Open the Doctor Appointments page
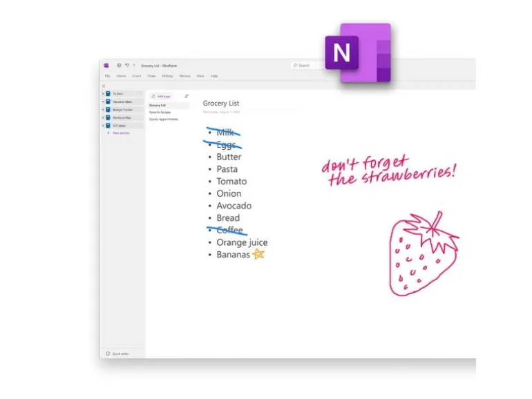Screen dimensions: 532x399 tap(164, 119)
